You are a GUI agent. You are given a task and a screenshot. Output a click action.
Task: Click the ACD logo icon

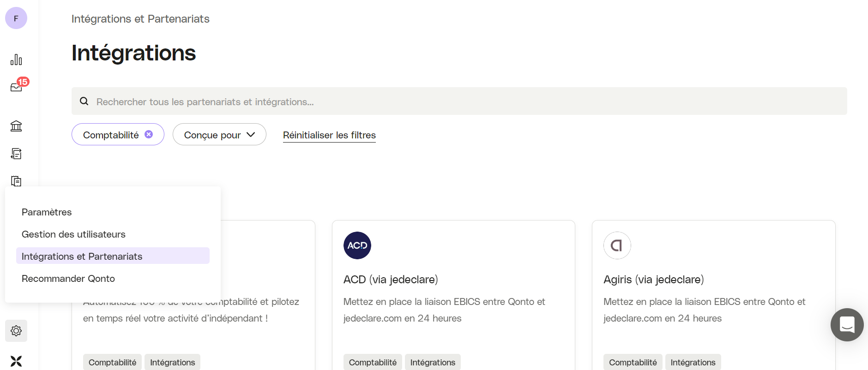(x=357, y=245)
